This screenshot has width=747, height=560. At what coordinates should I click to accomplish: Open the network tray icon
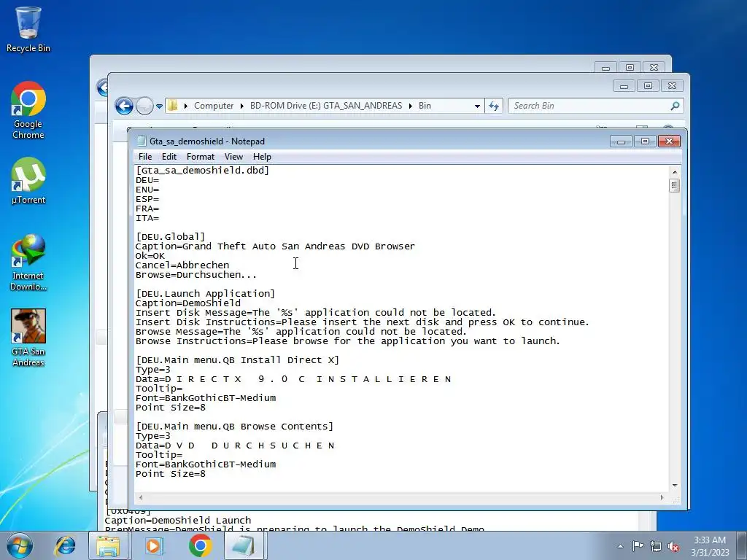pos(656,546)
